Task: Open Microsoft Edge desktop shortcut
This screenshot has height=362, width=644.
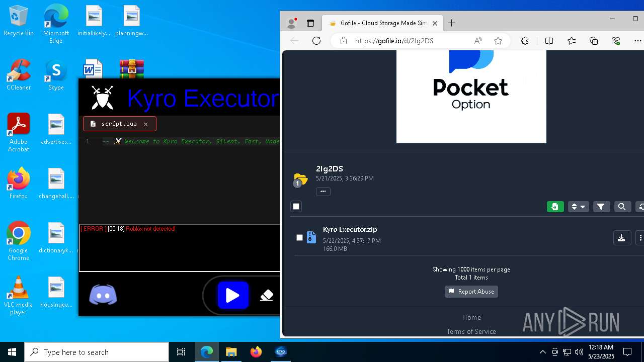Action: click(56, 24)
